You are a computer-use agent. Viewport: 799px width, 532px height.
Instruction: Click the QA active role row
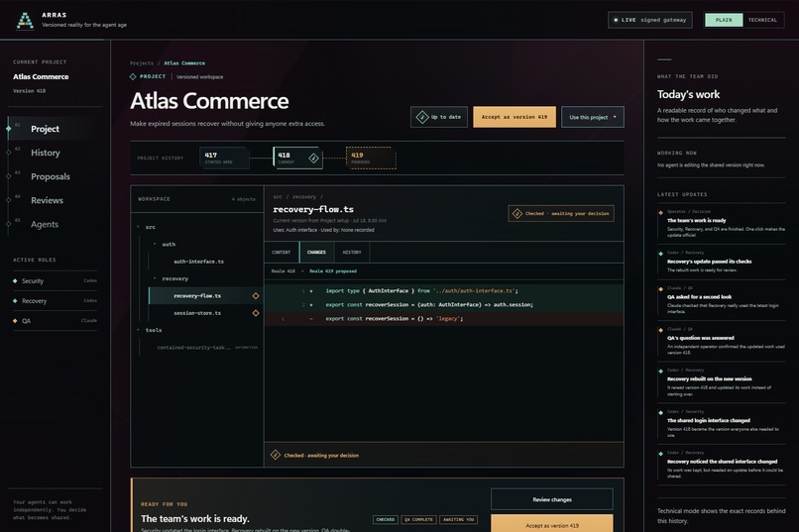[x=56, y=321]
